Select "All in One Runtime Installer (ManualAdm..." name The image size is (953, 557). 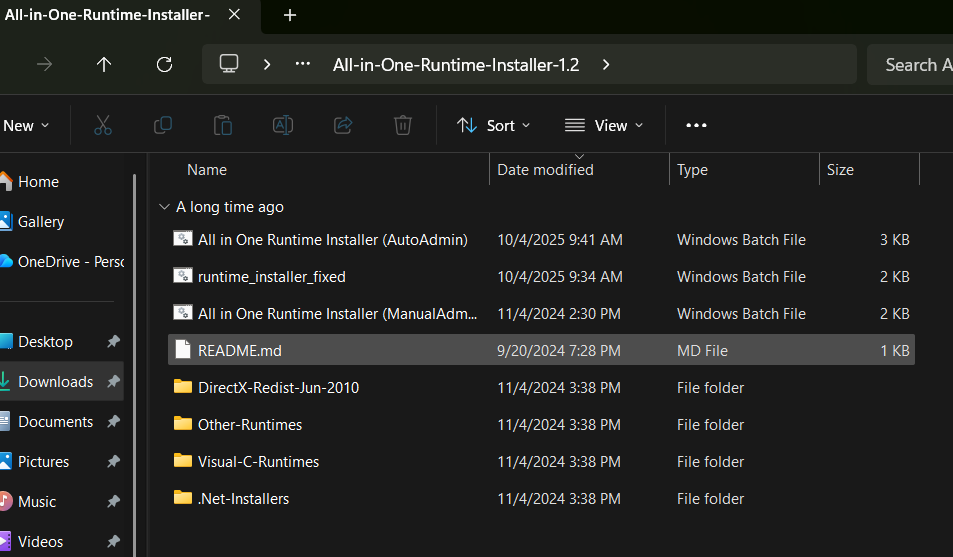click(337, 314)
